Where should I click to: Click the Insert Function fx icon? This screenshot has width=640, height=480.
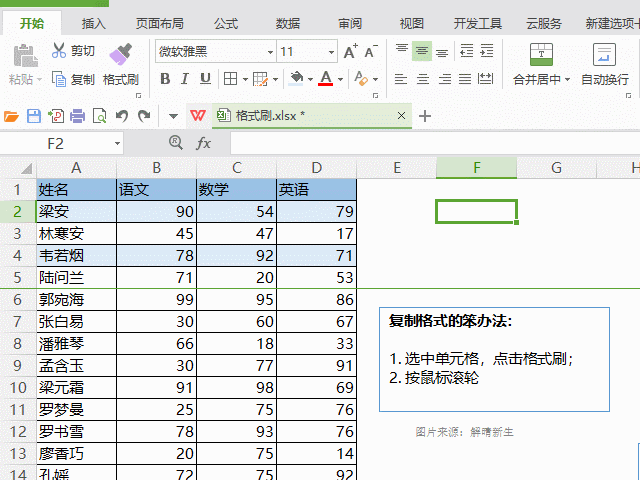tap(203, 143)
